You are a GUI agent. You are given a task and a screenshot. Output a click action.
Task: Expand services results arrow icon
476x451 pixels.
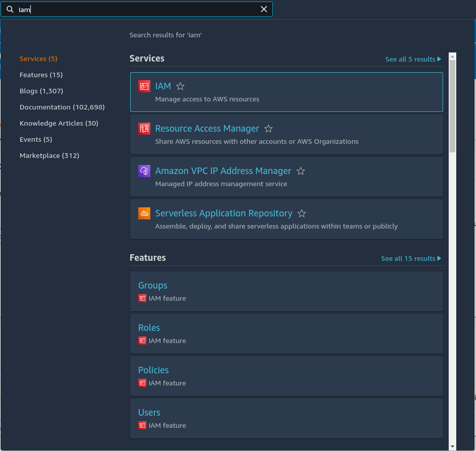439,59
